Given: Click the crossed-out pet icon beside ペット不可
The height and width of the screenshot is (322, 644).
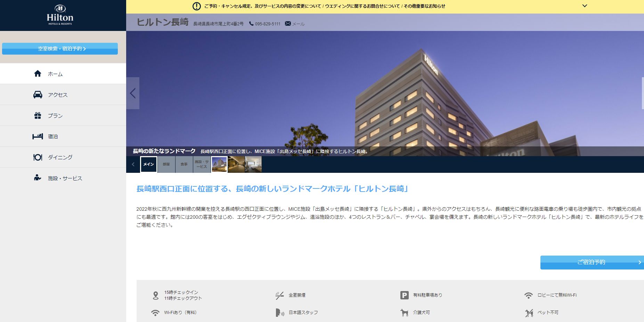Looking at the screenshot, I should [x=529, y=313].
